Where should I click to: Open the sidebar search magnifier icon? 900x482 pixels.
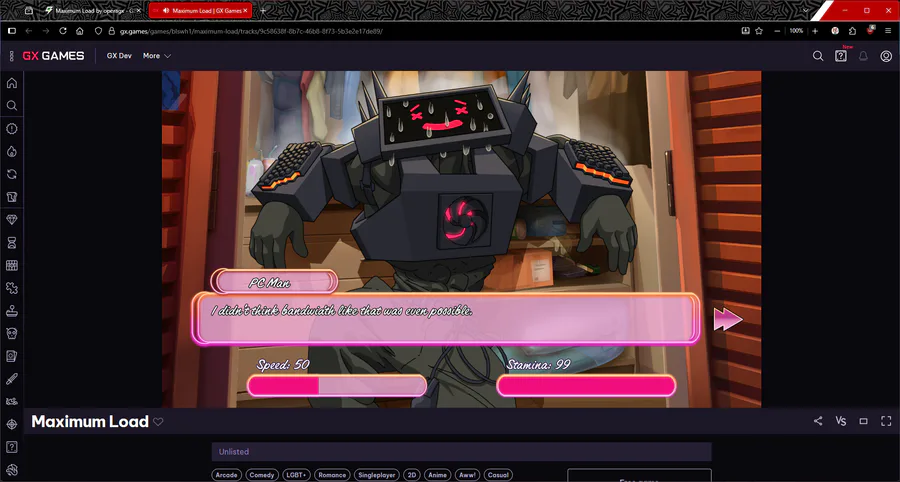click(x=11, y=106)
